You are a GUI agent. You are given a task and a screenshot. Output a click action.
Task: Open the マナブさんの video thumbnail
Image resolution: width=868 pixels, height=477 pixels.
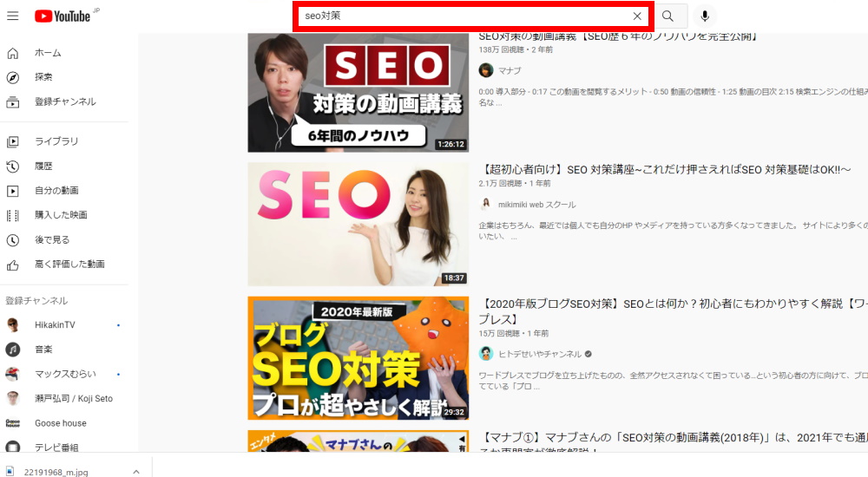click(358, 441)
